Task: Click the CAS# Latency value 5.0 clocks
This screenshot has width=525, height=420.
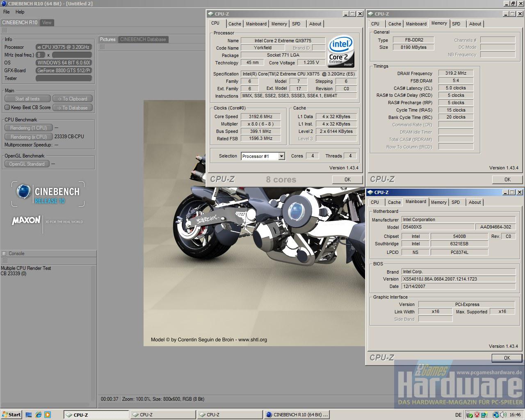Action: (x=456, y=88)
